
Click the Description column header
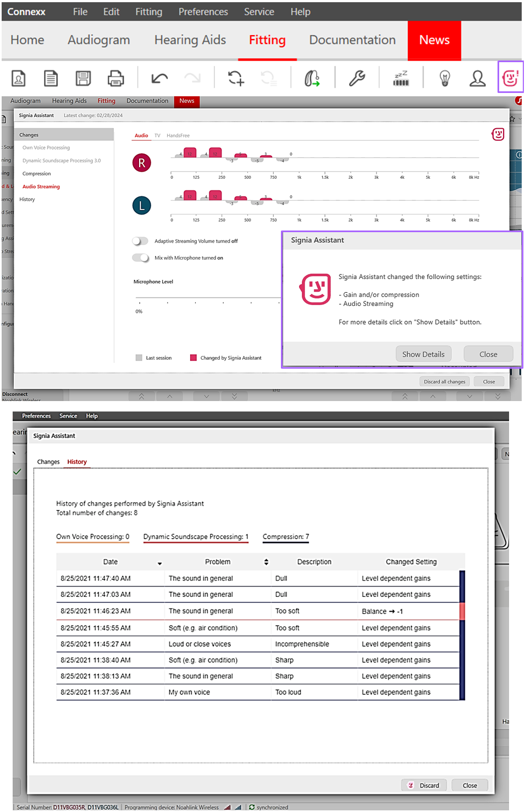(x=314, y=562)
